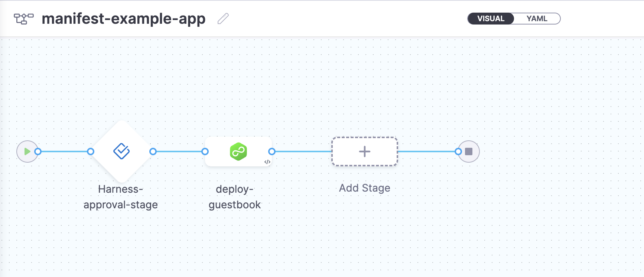Switch to the VISUAL view
644x277 pixels.
click(491, 19)
